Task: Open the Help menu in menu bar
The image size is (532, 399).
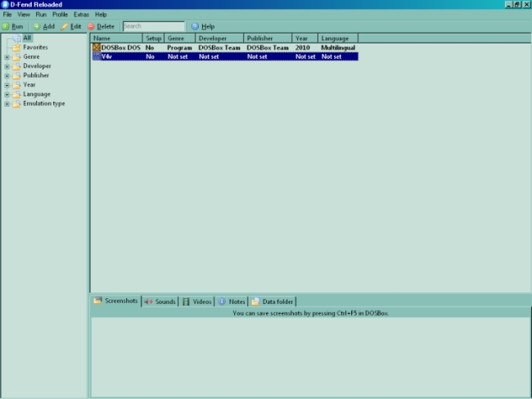Action: 101,15
